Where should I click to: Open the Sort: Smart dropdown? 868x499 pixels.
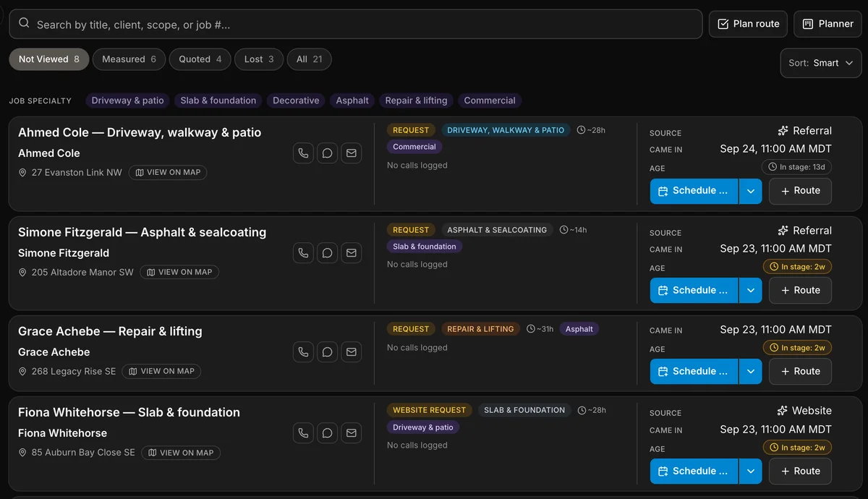[821, 63]
